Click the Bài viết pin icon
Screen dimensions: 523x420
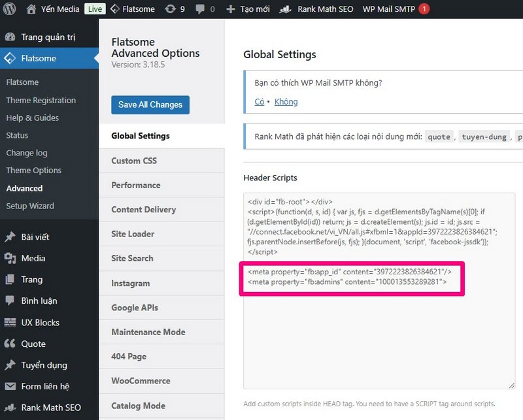10,237
